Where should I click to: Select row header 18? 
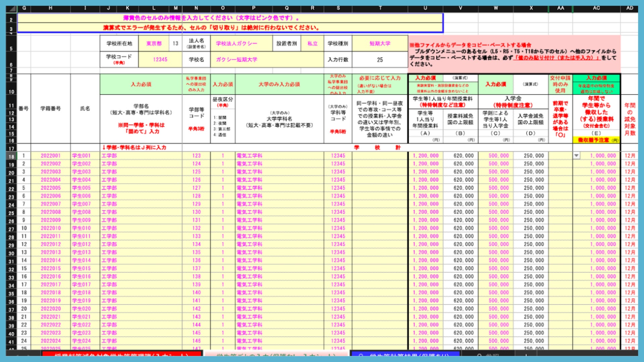[x=11, y=156]
